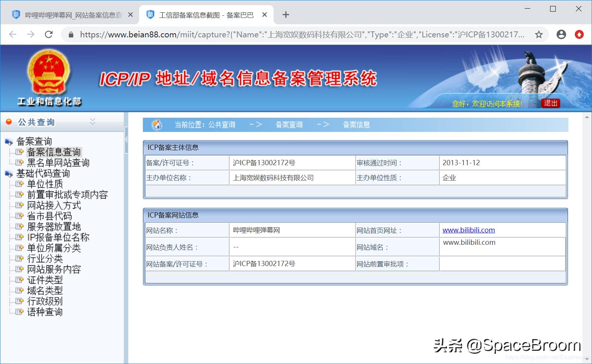The image size is (592, 364).
Task: Click the icon next to 备案信息查询
Action: click(x=19, y=152)
